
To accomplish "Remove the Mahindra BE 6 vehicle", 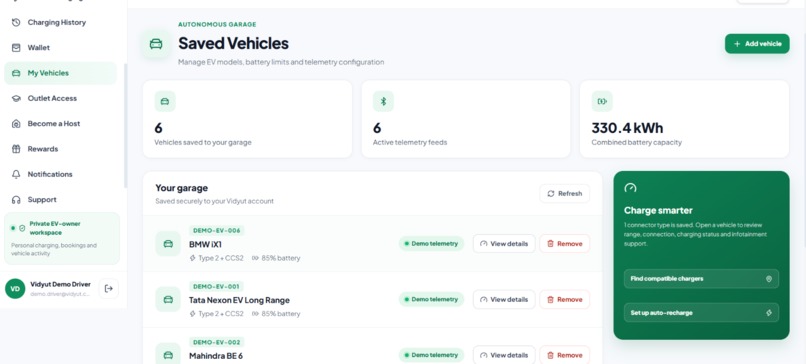I will point(564,355).
